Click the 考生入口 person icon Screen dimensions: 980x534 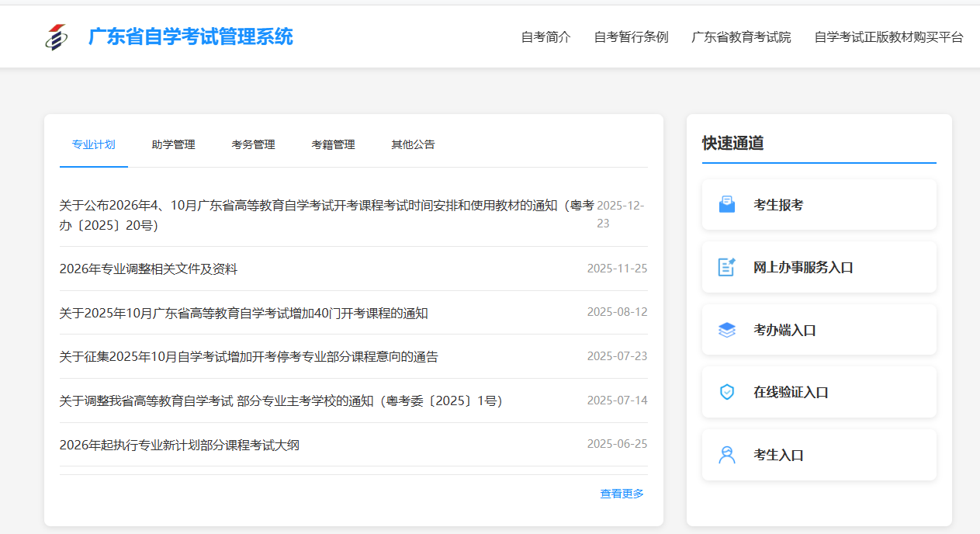click(x=727, y=455)
